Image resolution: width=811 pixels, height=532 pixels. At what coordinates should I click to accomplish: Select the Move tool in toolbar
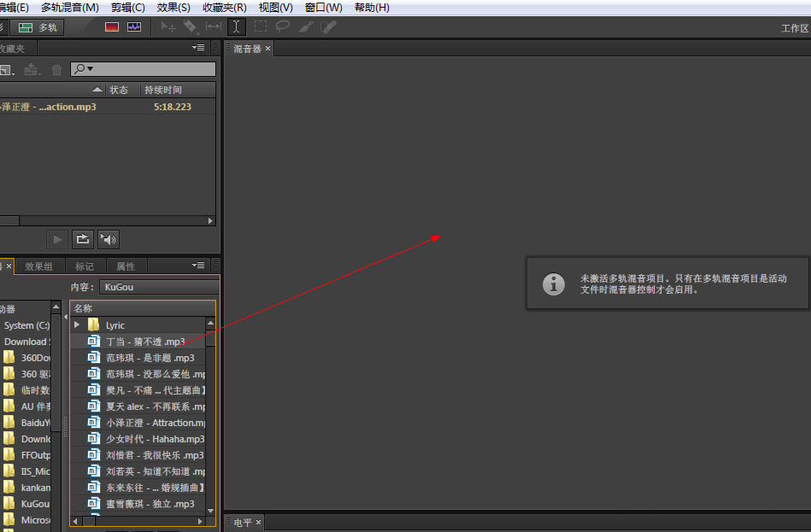coord(168,27)
